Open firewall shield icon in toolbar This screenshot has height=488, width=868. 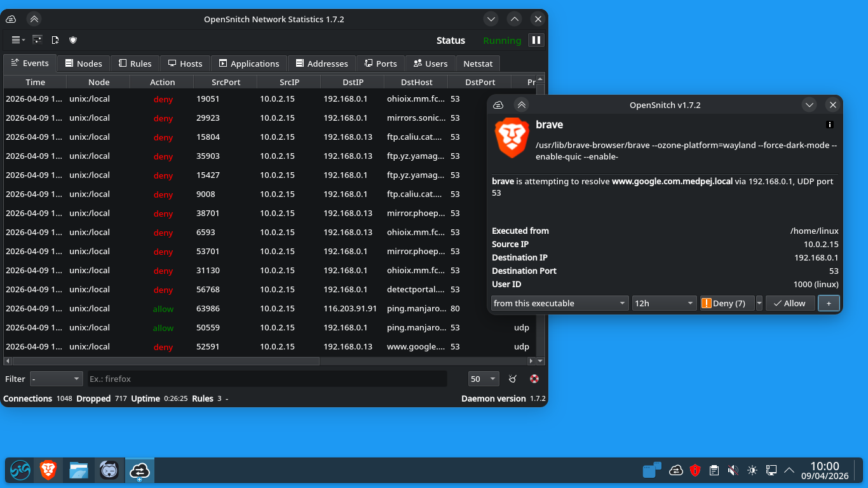coord(73,40)
